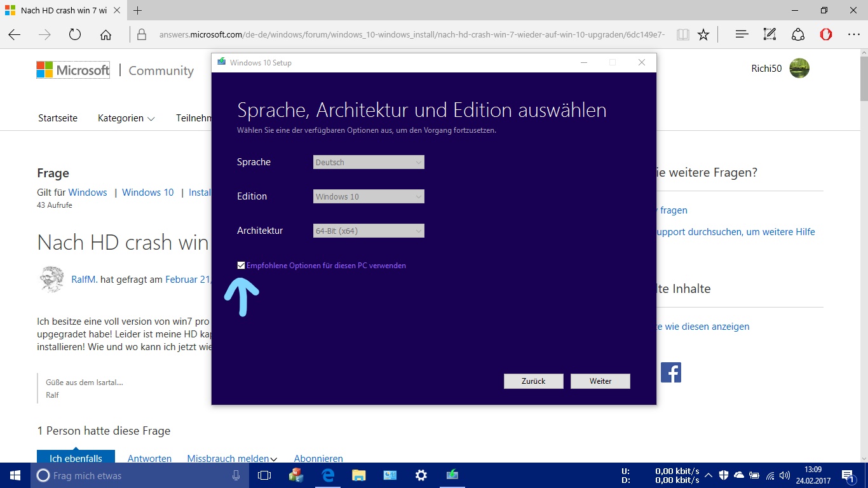Open Edge's more options ellipsis menu

pyautogui.click(x=853, y=35)
